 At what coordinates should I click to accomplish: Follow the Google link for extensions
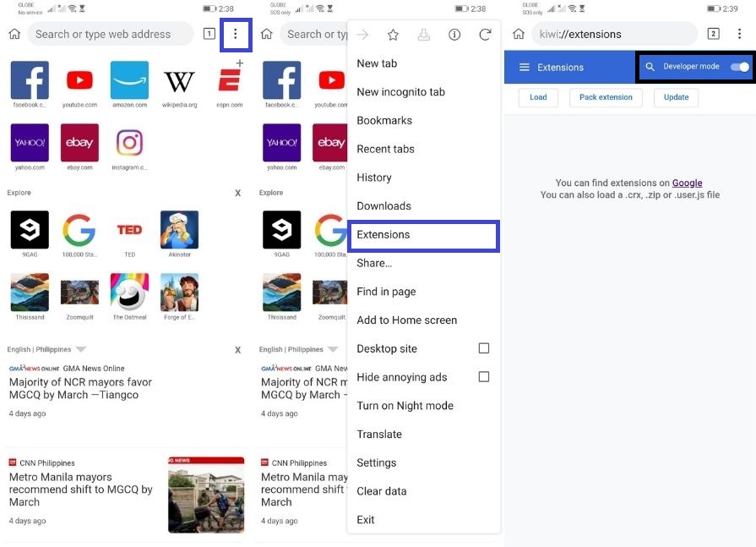pyautogui.click(x=687, y=183)
